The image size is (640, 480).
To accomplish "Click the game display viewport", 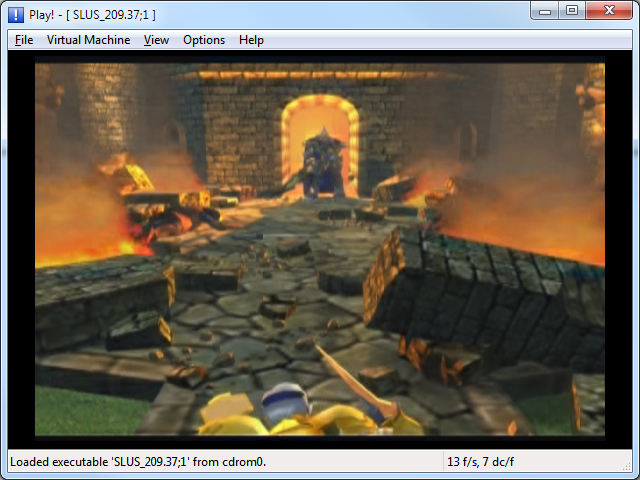I will (320, 249).
